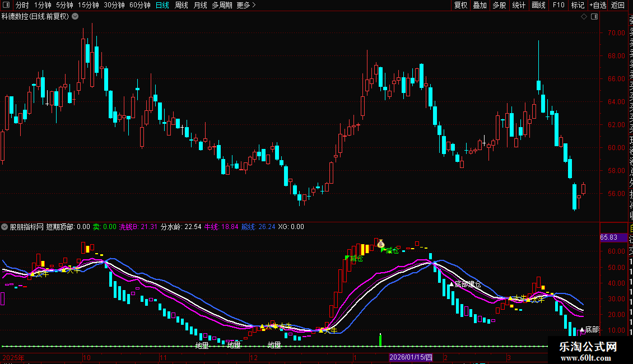This screenshot has width=633, height=364.
Task: Open the 复权 adjustment menu
Action: (x=460, y=5)
